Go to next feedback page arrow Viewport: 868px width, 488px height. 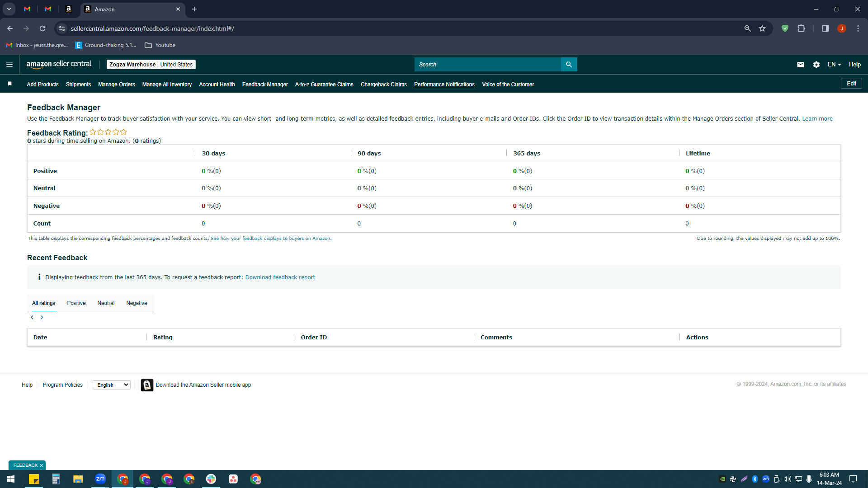coord(42,318)
